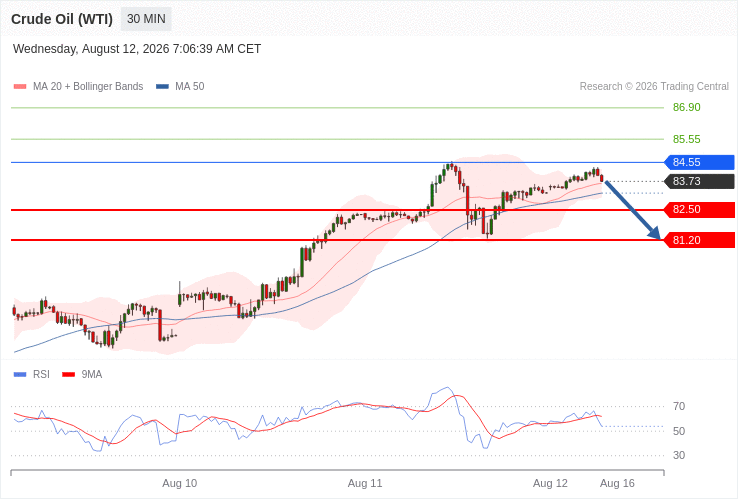Click the 86.90 green resistance label

pos(686,107)
